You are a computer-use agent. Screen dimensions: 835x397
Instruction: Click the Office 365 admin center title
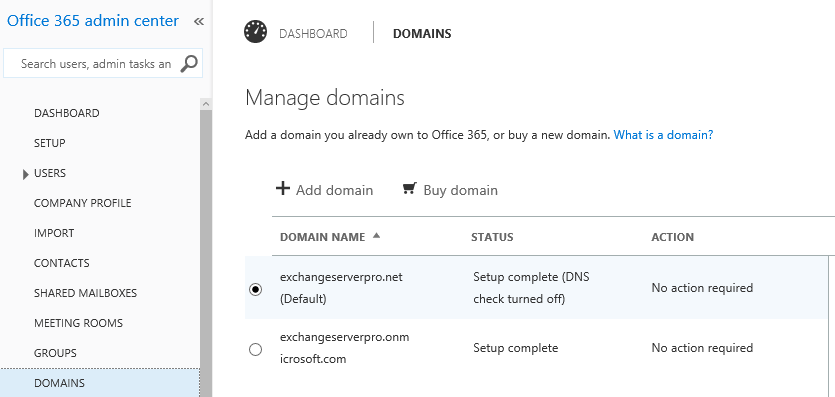coord(93,21)
